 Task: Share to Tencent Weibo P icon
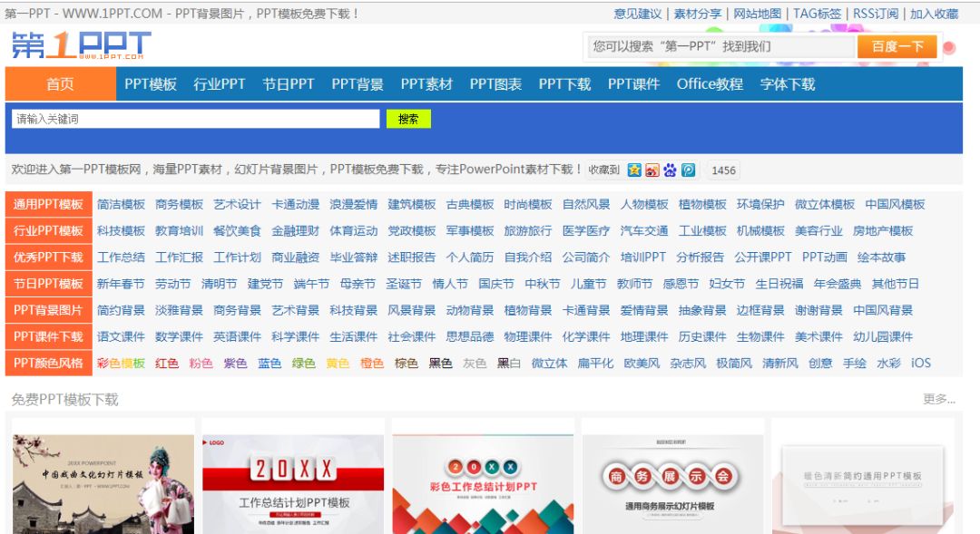click(688, 170)
